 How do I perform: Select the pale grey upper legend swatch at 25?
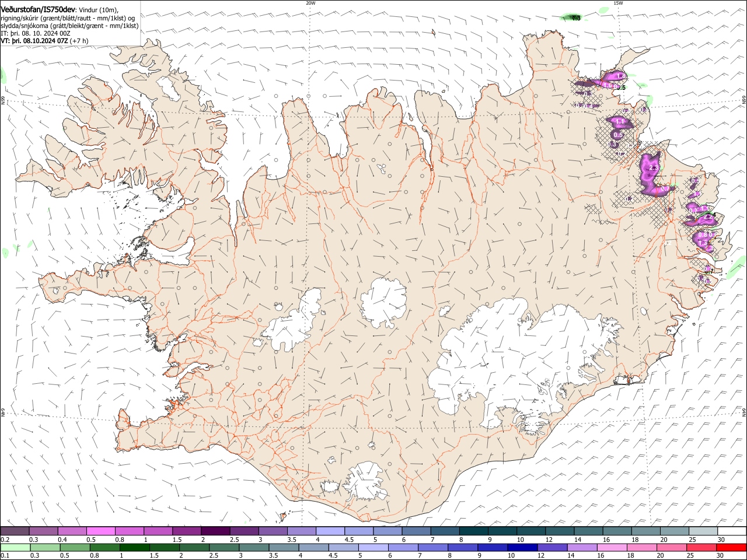703,531
